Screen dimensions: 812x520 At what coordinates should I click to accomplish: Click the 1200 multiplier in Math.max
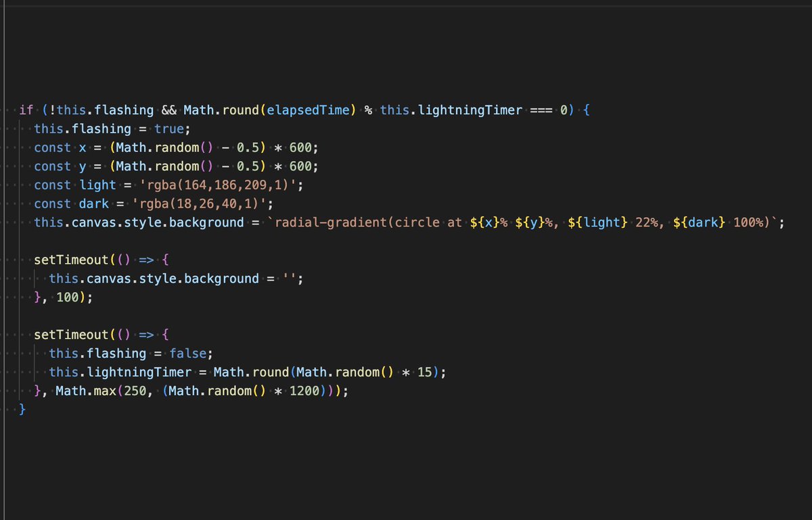pos(303,391)
